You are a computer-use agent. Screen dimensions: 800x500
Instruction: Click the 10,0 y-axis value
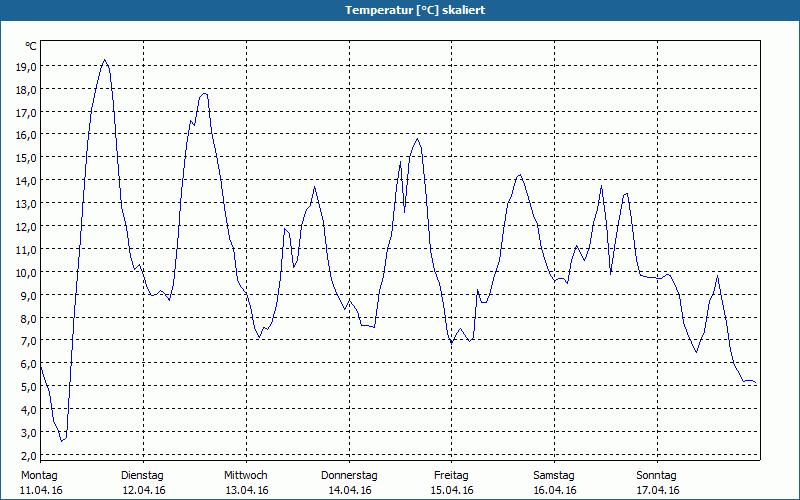click(26, 272)
